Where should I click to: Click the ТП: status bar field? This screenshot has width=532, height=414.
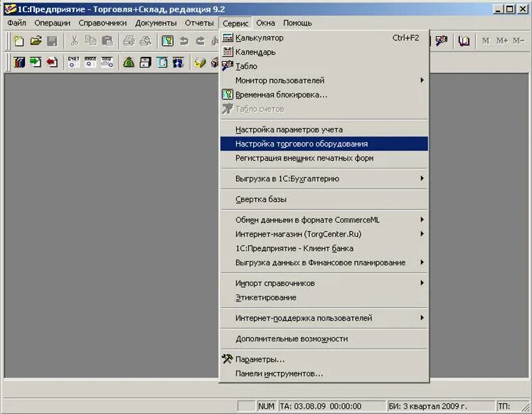[509, 406]
